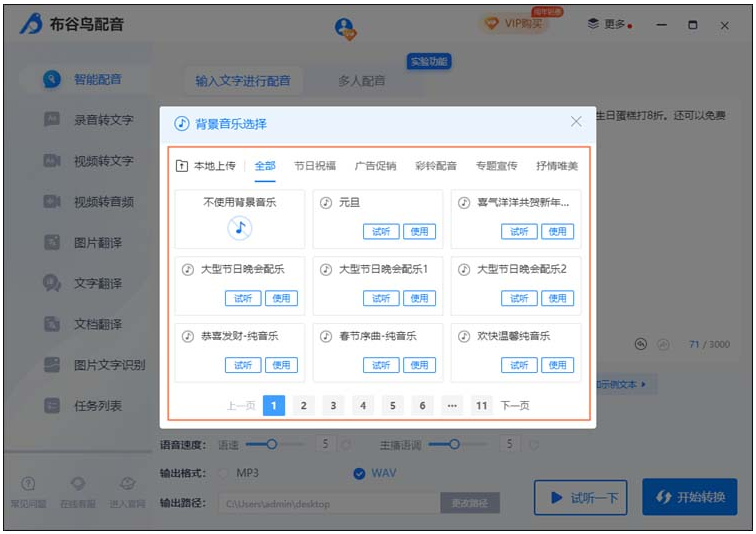
Task: Click 使用 for 春节序曲-纯音乐
Action: (x=419, y=365)
